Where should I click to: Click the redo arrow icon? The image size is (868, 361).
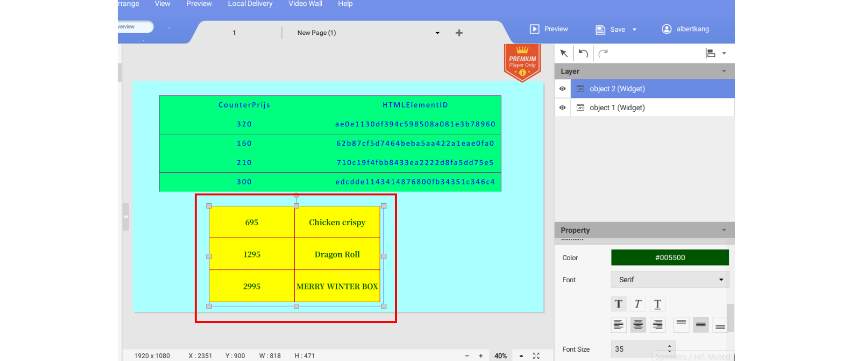(603, 53)
